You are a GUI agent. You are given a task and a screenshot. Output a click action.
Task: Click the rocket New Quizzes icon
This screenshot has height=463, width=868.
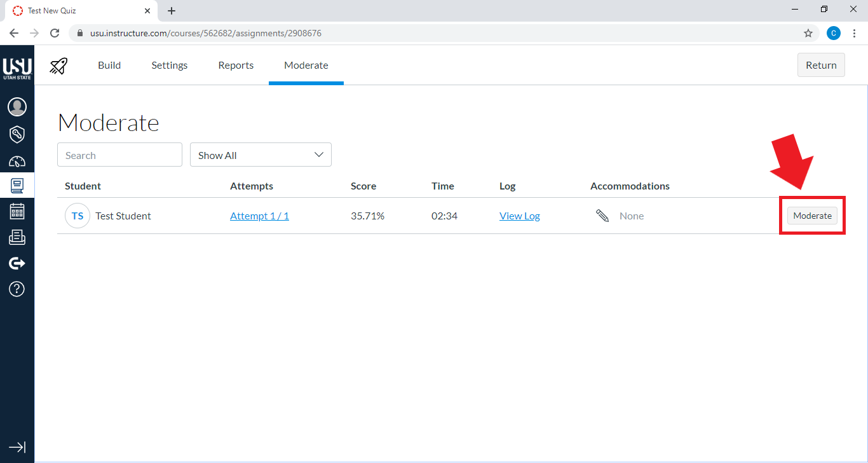[58, 66]
